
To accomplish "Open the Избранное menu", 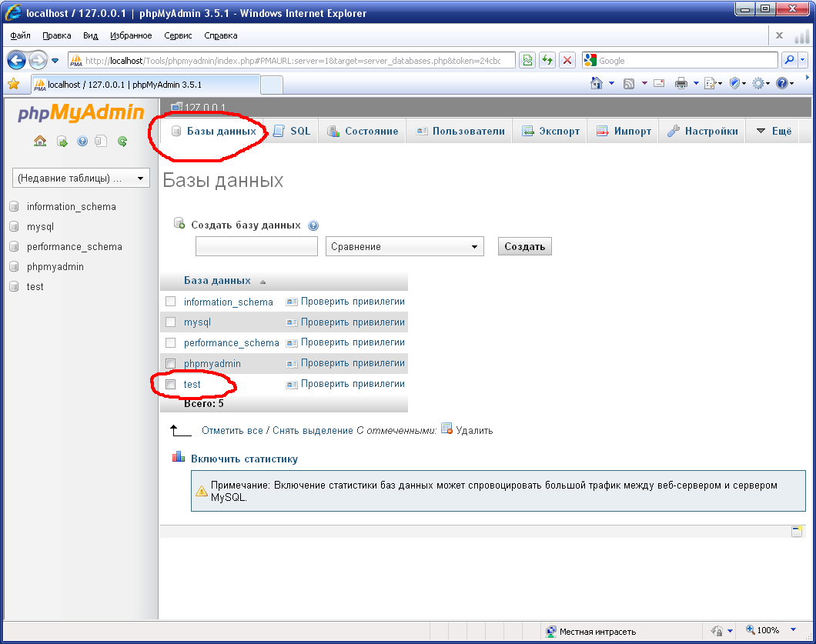I will click(x=131, y=35).
